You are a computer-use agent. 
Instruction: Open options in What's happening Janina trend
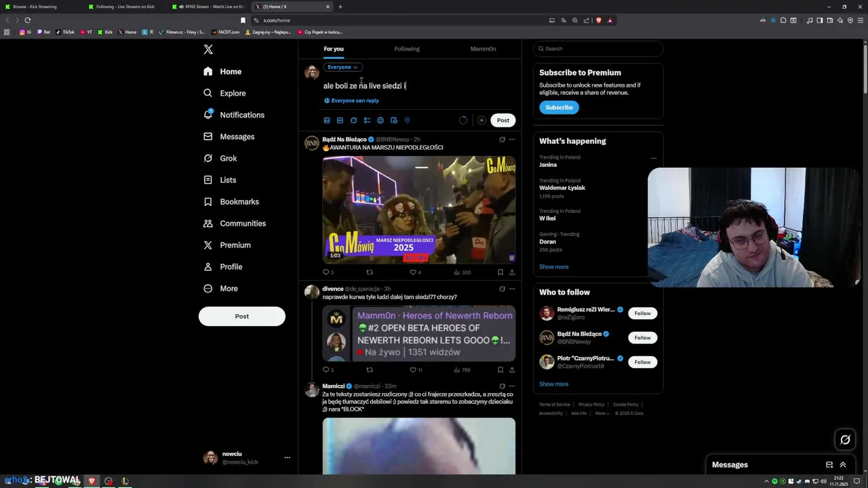654,158
